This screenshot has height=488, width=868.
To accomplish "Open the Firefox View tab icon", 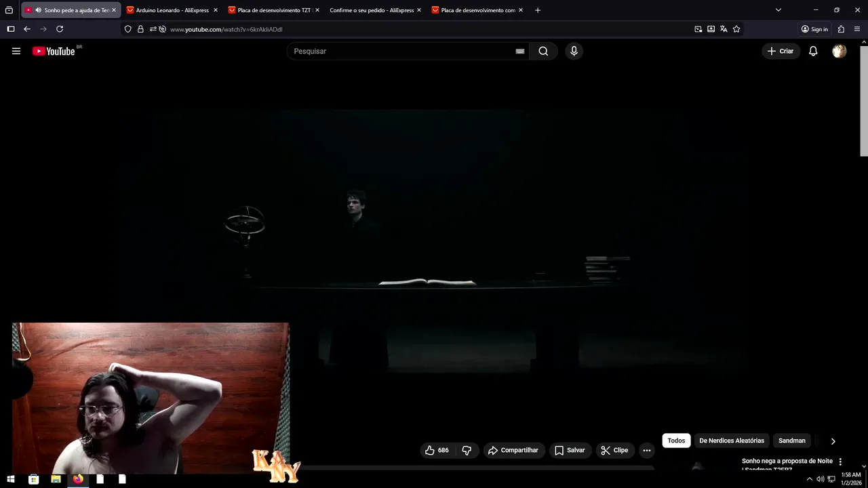I will 9,10.
